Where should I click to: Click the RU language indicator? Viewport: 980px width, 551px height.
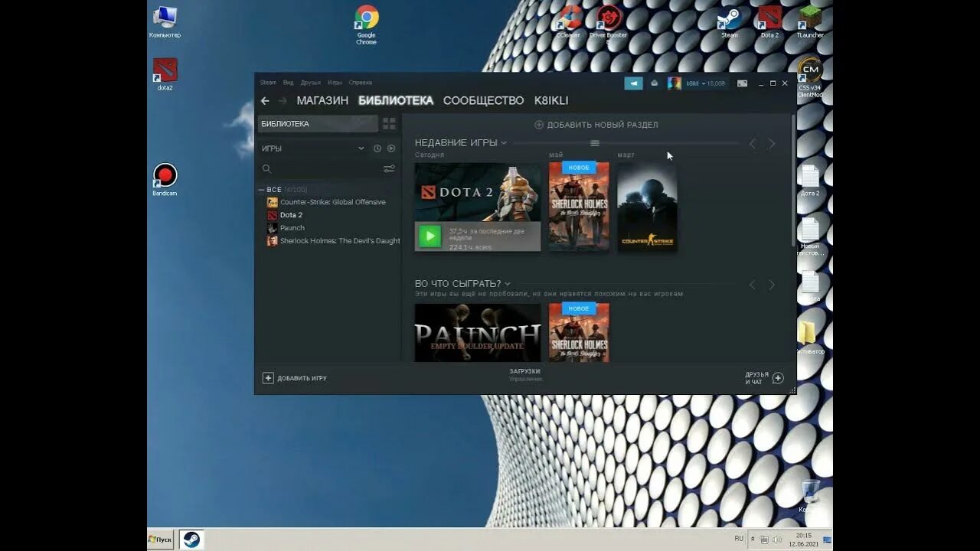tap(739, 539)
